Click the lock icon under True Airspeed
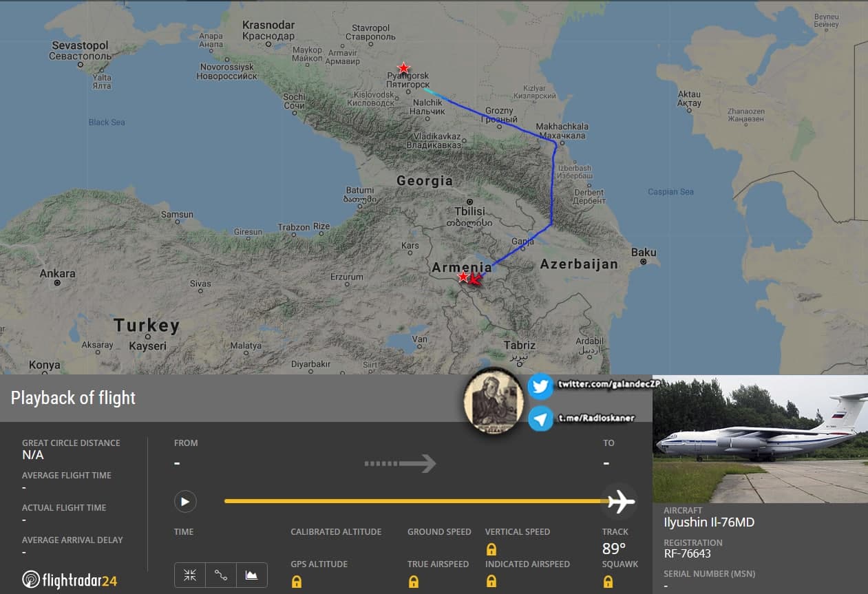Screen dimensions: 868x594 click(414, 582)
